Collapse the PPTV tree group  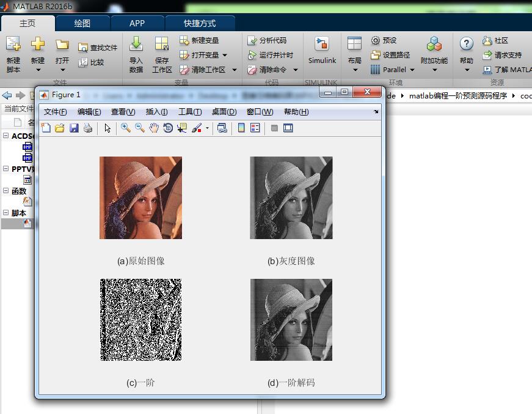tap(5, 168)
